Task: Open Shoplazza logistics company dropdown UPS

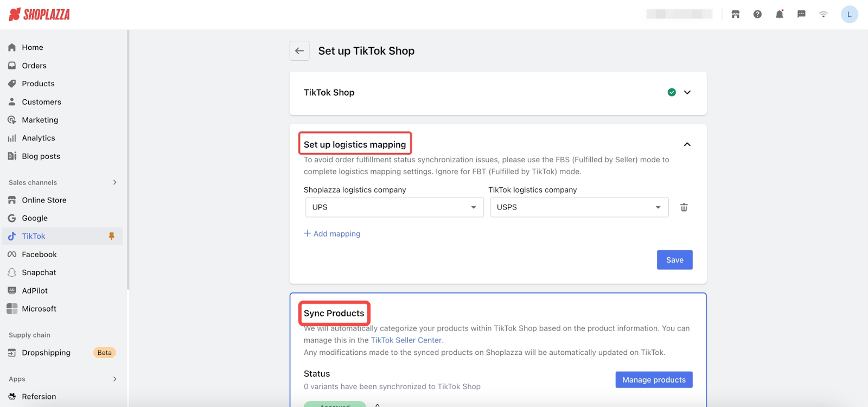Action: pos(394,207)
